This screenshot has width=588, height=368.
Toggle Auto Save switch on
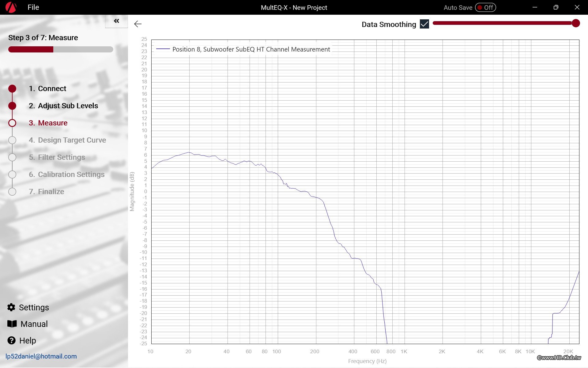485,7
